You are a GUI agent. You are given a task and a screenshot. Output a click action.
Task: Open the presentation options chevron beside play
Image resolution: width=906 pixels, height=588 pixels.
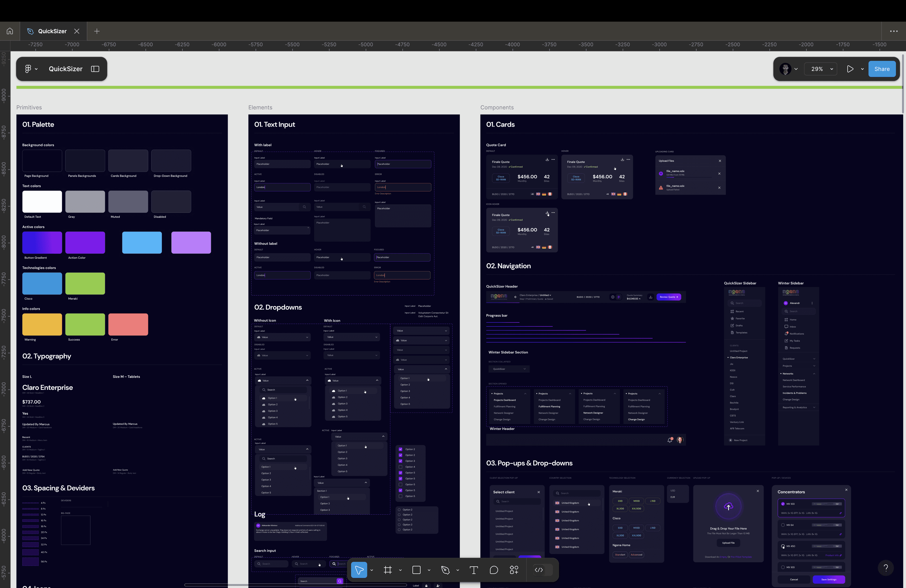point(862,69)
